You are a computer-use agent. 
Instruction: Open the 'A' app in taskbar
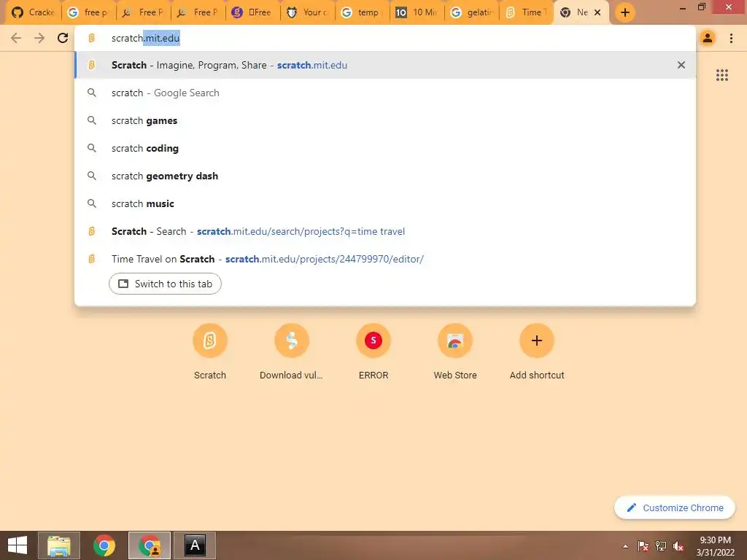pos(194,545)
